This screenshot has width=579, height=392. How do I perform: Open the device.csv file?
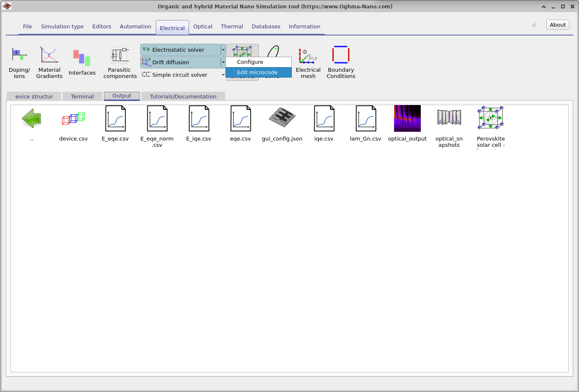click(73, 123)
